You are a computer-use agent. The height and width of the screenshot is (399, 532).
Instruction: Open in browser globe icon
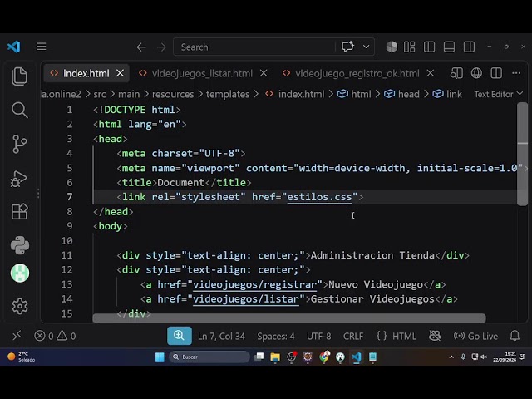tap(476, 73)
